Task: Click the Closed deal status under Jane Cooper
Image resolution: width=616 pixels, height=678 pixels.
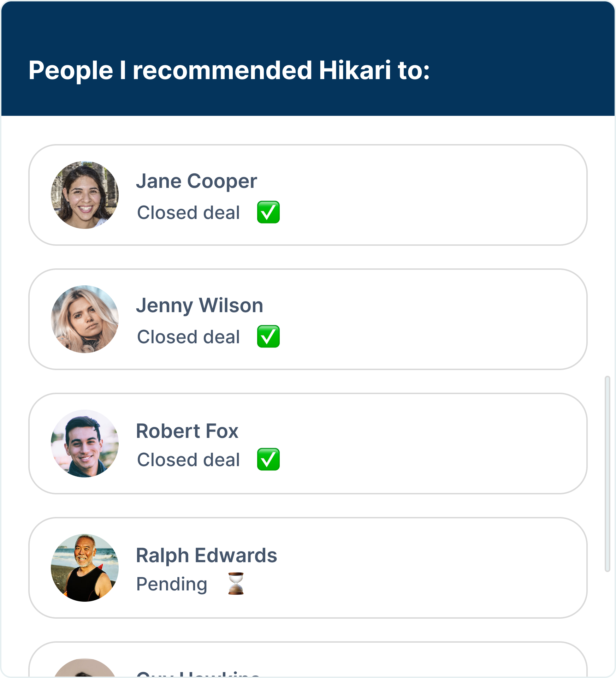Action: pyautogui.click(x=188, y=213)
